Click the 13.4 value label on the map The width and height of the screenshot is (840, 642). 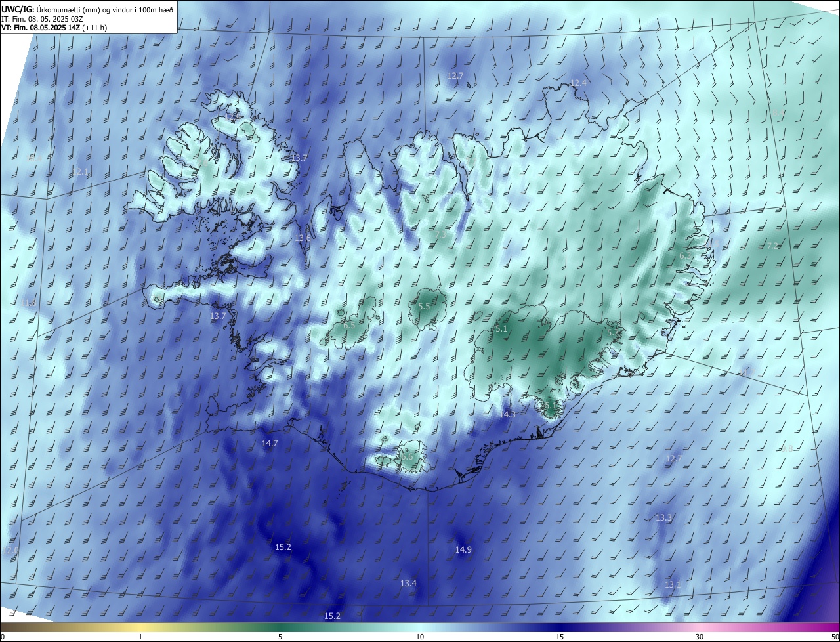pyautogui.click(x=408, y=583)
